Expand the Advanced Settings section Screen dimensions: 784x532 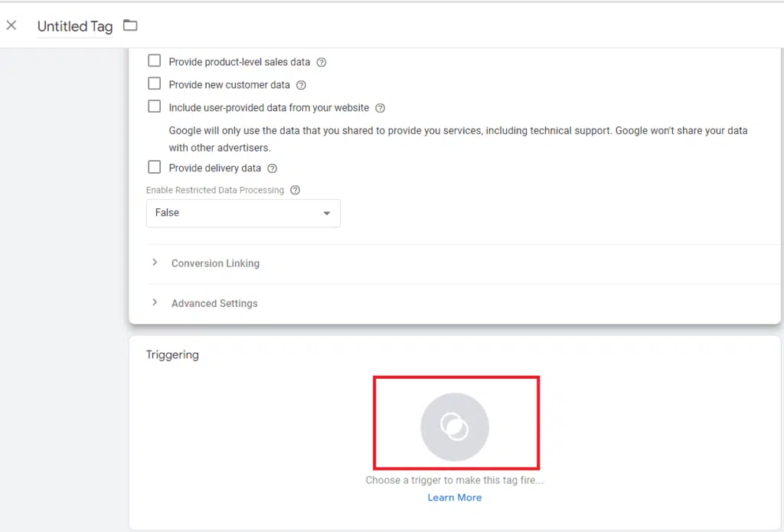[x=214, y=303]
